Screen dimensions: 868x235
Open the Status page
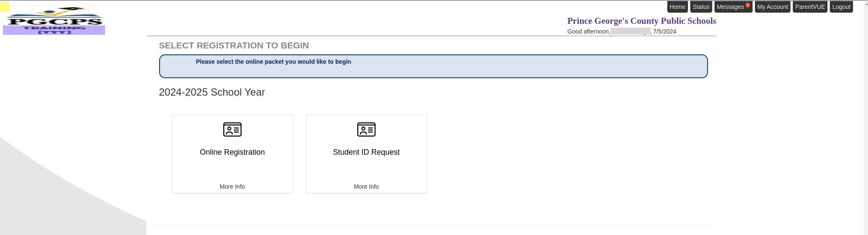pos(701,7)
